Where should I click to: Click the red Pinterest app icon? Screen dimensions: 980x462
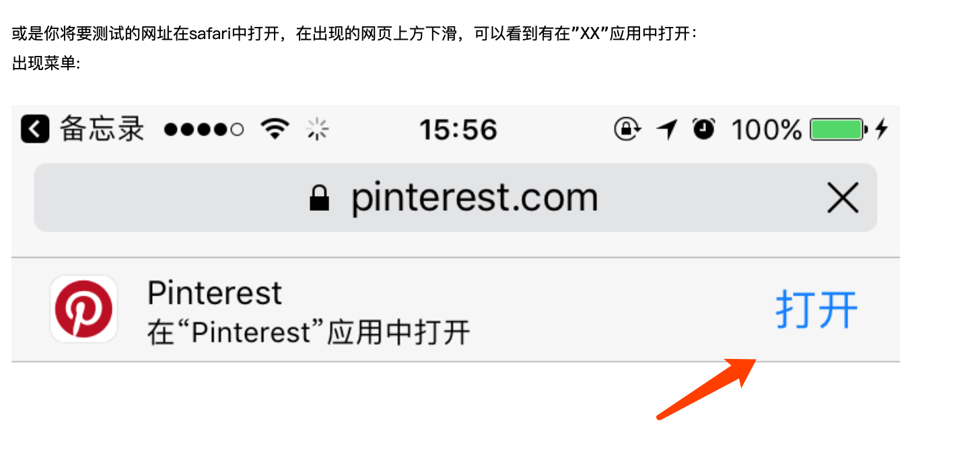84,309
